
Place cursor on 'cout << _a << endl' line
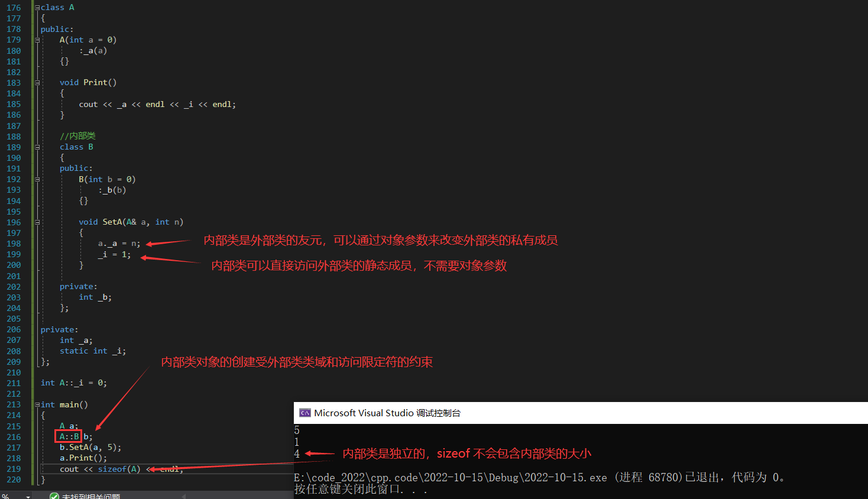(157, 105)
